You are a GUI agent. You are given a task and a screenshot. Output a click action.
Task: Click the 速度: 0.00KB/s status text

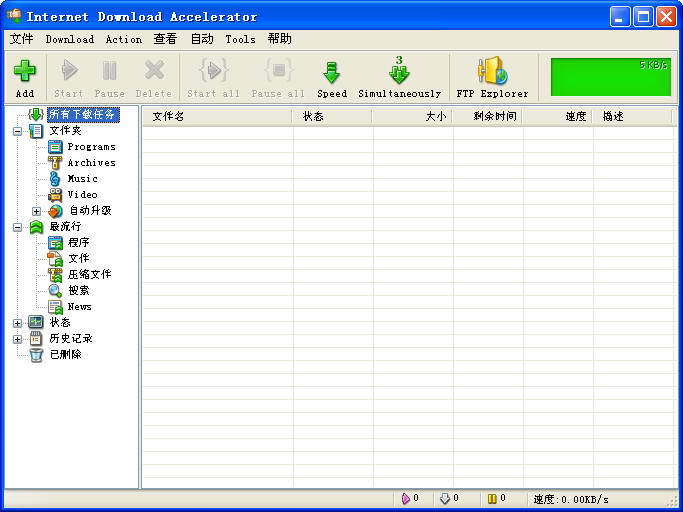click(x=571, y=499)
